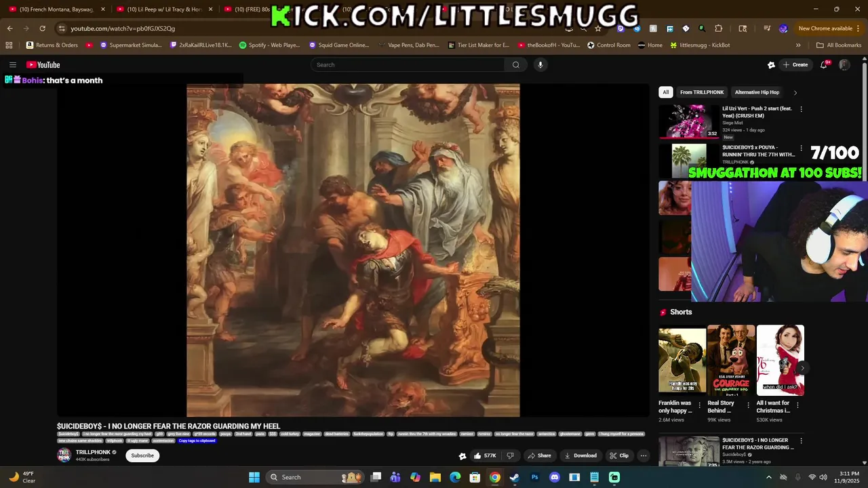Viewport: 868px width, 488px height.
Task: Open the All Bookmarks folder
Action: [x=839, y=45]
